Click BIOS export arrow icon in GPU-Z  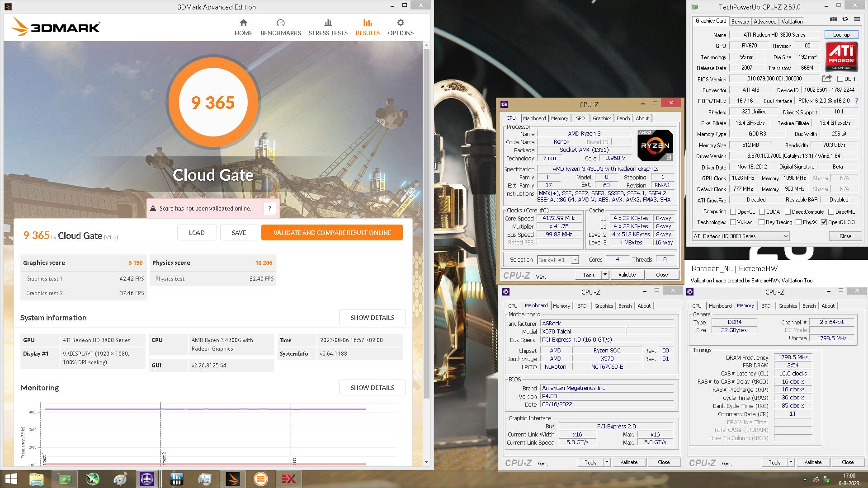[x=827, y=79]
